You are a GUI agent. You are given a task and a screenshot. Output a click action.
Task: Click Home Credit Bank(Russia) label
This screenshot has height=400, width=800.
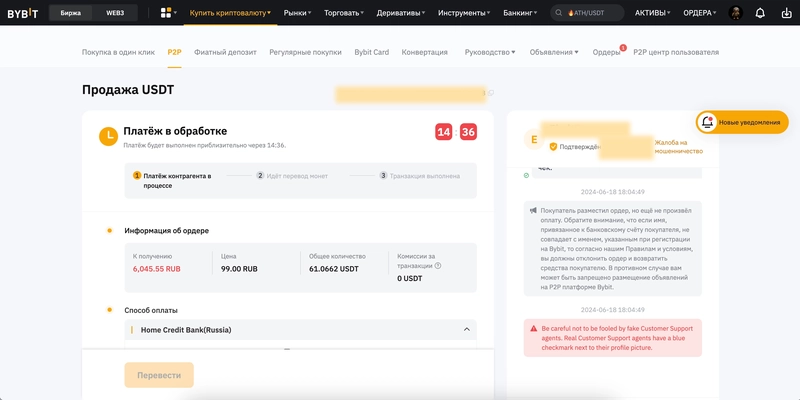coord(186,330)
